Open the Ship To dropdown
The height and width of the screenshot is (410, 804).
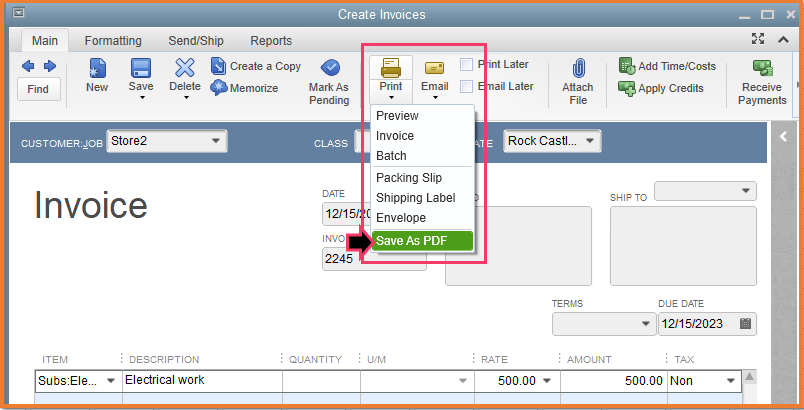coord(746,191)
